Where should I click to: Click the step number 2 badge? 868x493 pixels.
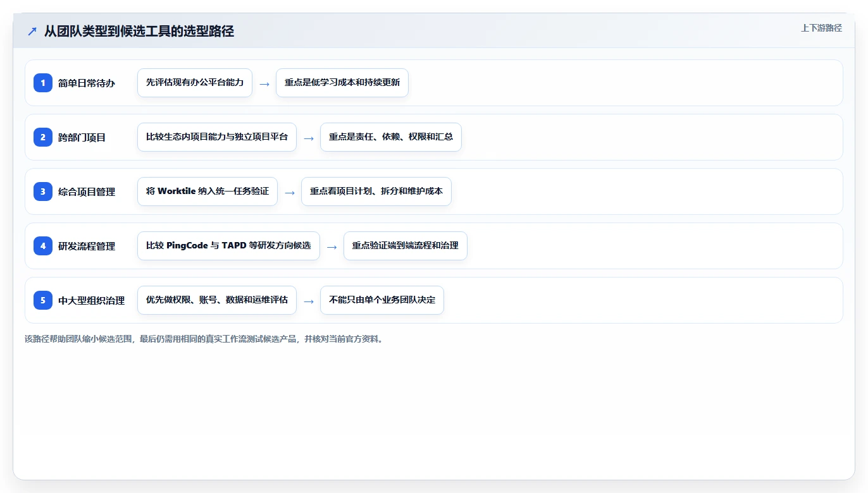[x=43, y=137]
